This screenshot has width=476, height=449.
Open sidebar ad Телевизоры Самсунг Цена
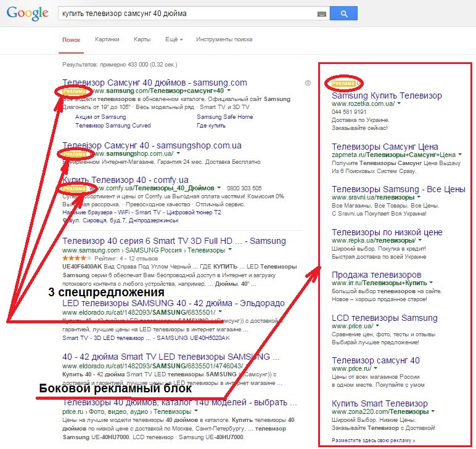(385, 147)
